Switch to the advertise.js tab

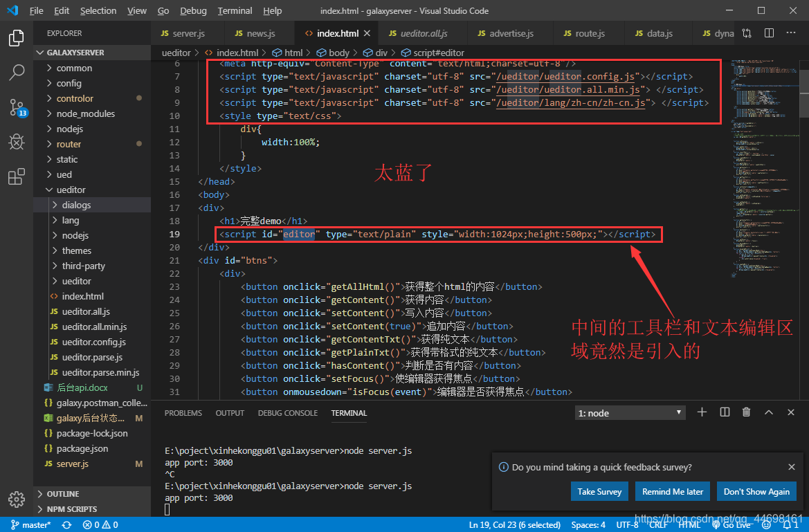[x=511, y=33]
